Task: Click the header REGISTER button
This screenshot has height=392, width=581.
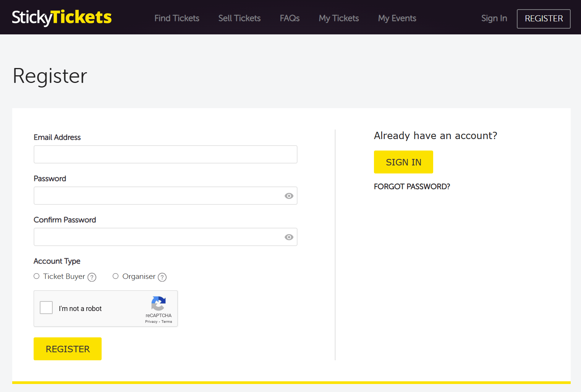Action: click(x=544, y=19)
